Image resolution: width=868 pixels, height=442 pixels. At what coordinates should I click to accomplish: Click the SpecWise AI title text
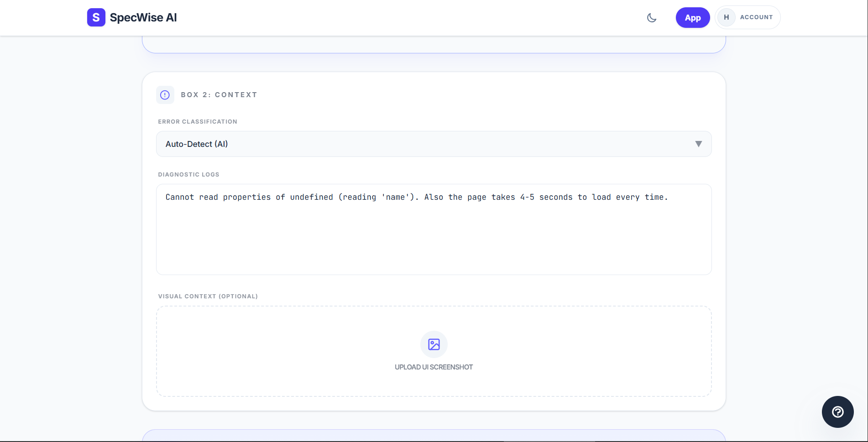(143, 17)
